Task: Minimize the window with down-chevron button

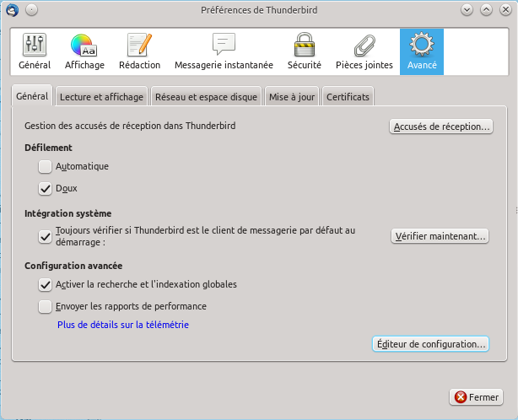Action: (x=467, y=10)
